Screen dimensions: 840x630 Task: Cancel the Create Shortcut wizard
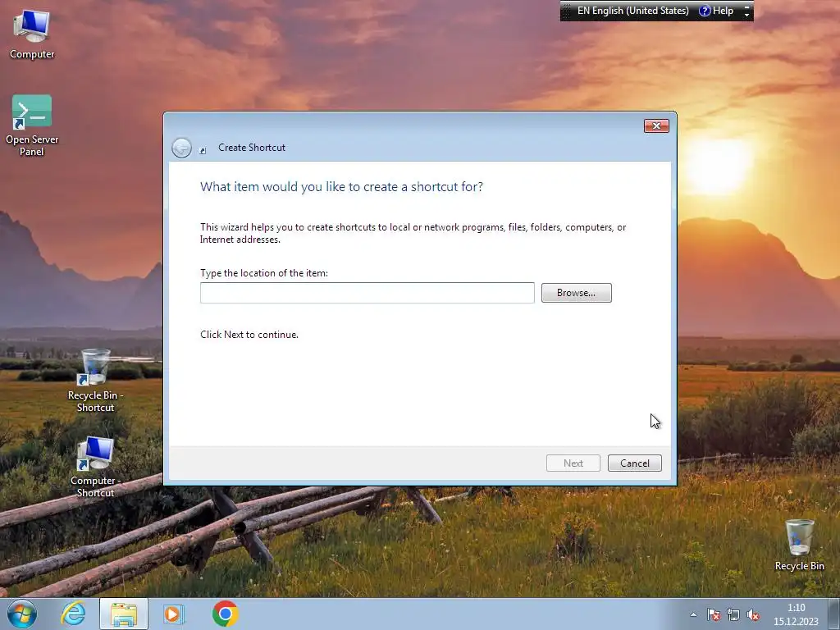click(634, 463)
